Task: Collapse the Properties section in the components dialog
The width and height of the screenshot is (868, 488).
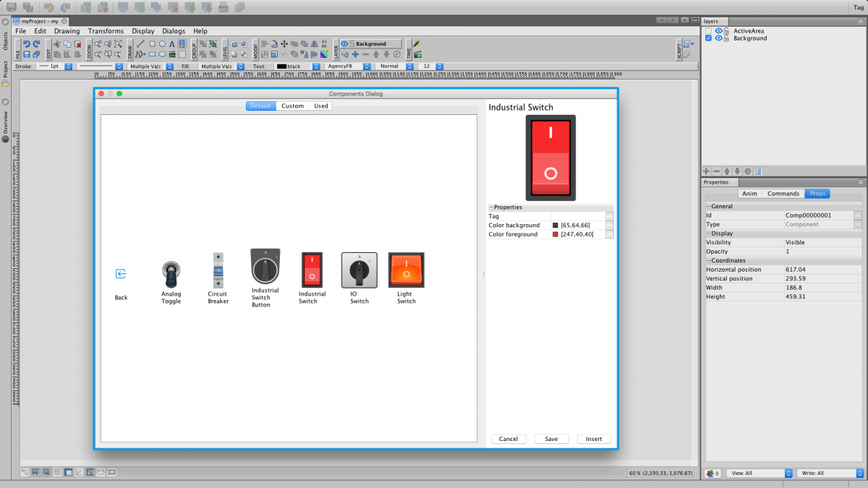Action: [491, 207]
